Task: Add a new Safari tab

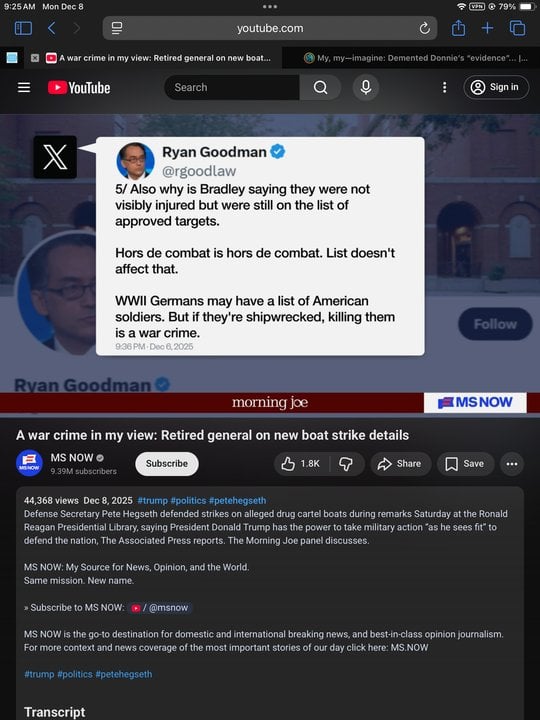Action: coord(487,28)
